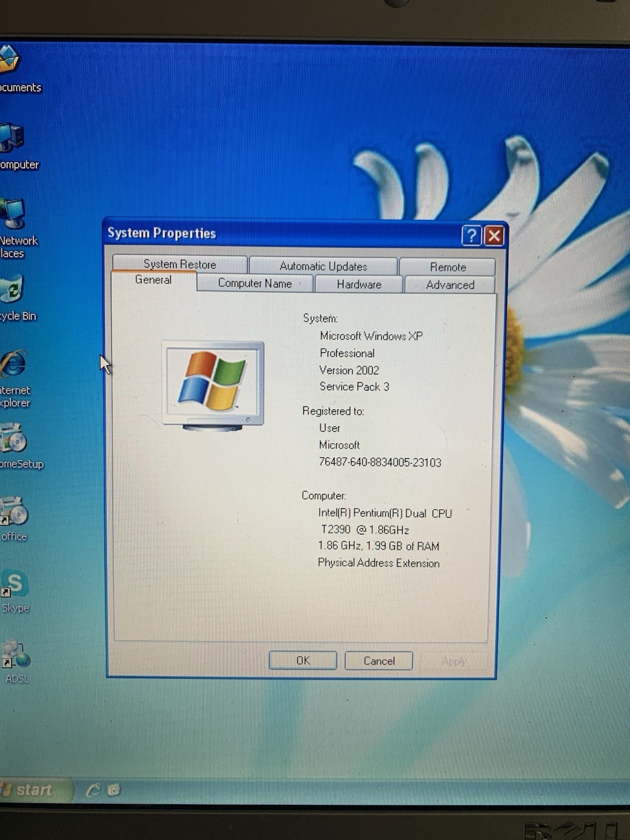Click the System Properties title bar

[283, 234]
